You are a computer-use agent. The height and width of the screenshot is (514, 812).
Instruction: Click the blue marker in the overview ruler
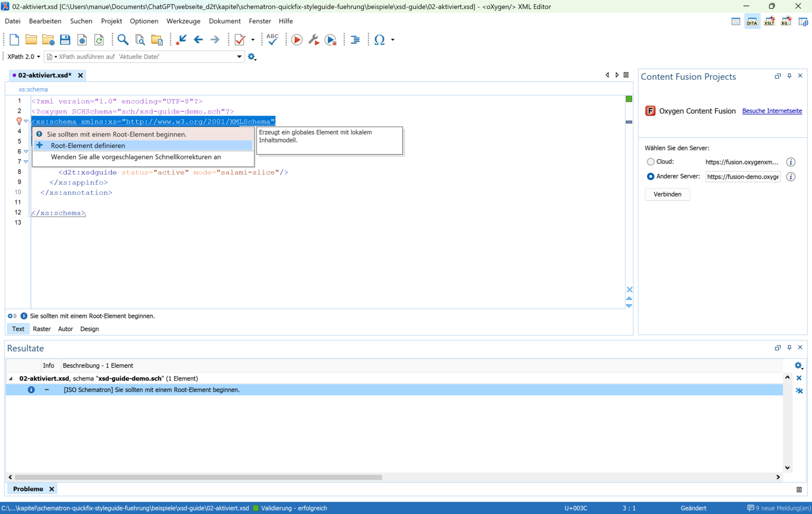point(629,122)
